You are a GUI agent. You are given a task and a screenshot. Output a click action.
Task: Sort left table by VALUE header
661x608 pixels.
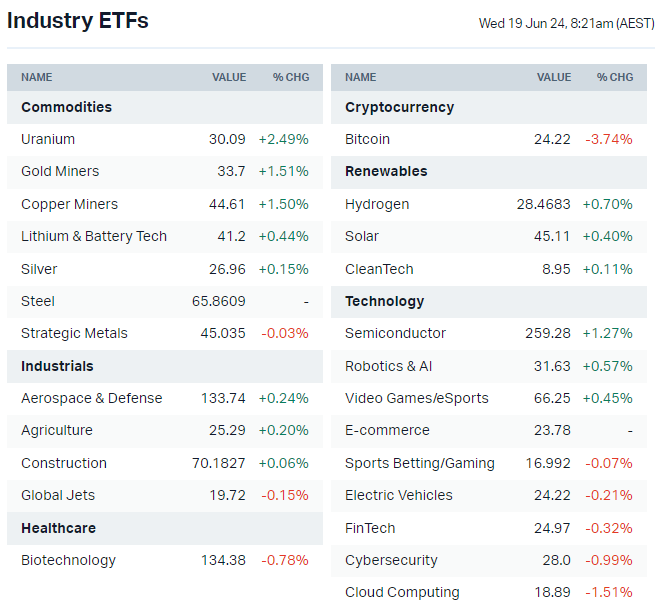tap(229, 77)
